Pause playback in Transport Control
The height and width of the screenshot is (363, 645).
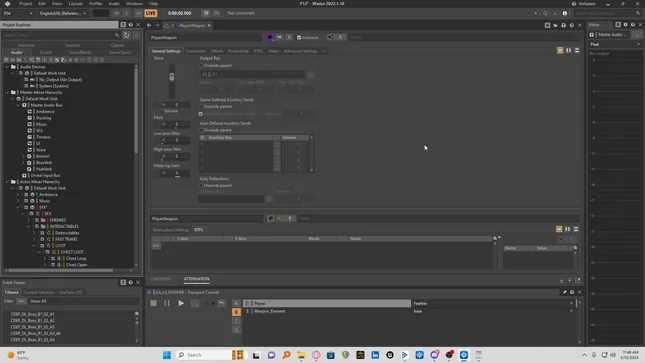(x=167, y=303)
